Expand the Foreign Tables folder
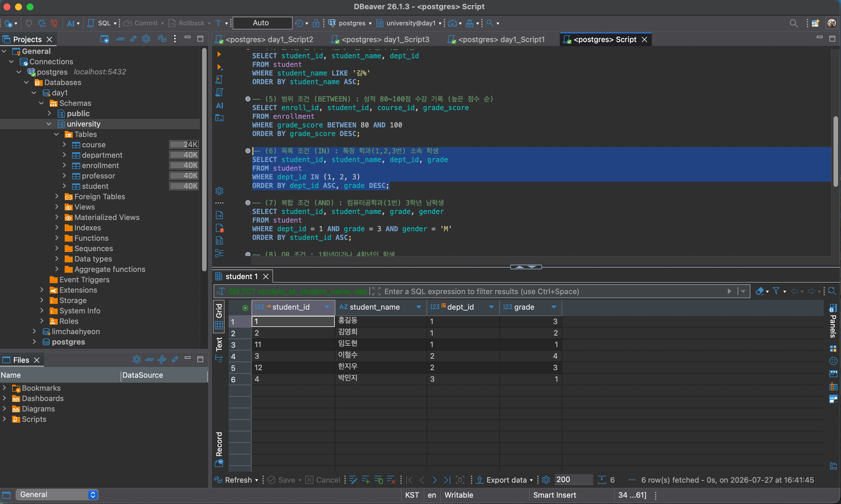 pyautogui.click(x=57, y=196)
